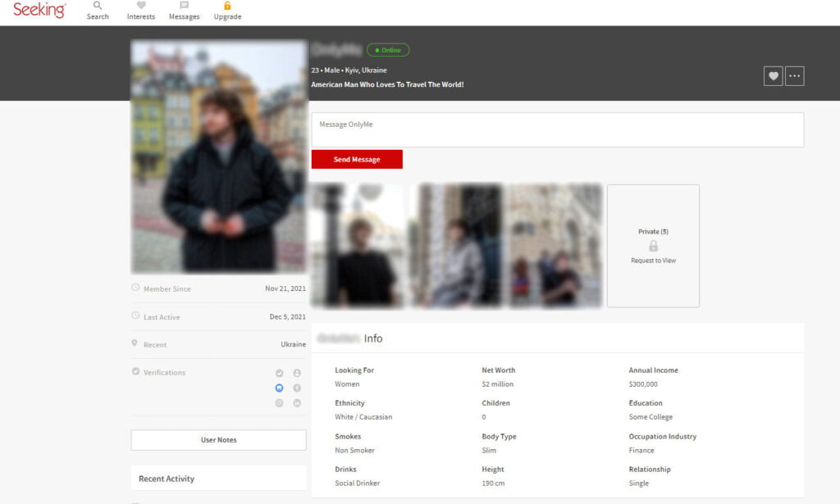View the first gallery photo thumbnail
Screen dimensions: 840x504
358,246
